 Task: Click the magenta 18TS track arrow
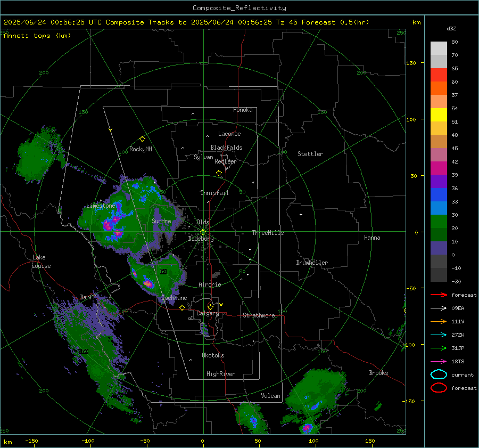tap(439, 362)
